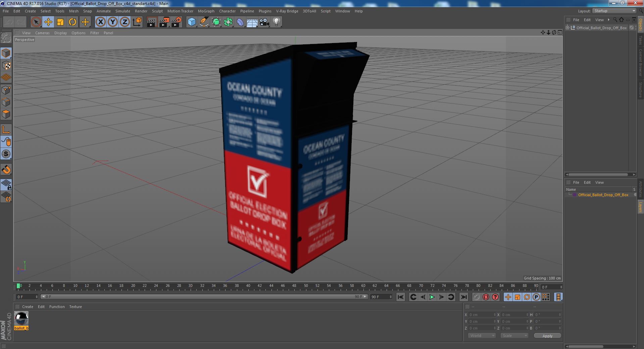Add a floor environment object
Viewport: 644px width, 349px height.
click(252, 22)
